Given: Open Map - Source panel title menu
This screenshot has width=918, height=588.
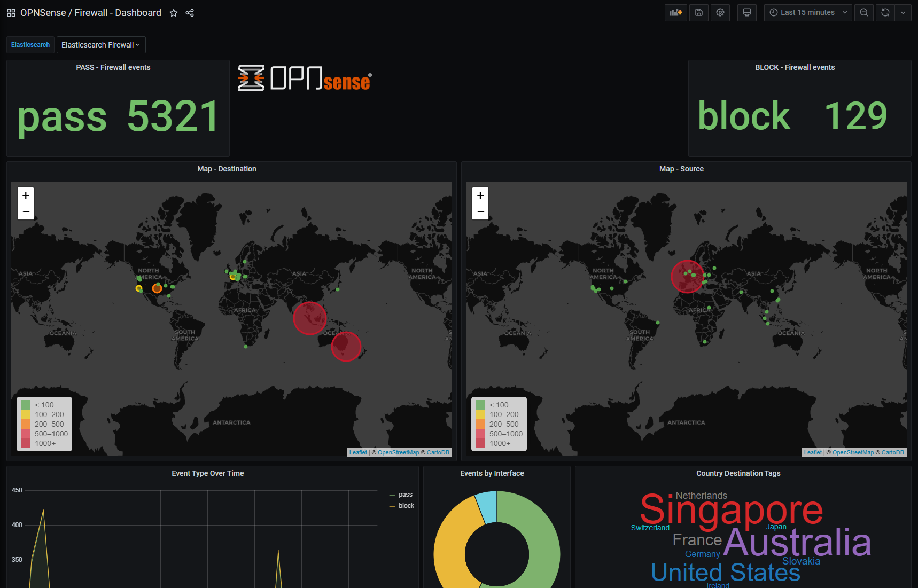Looking at the screenshot, I should point(681,169).
